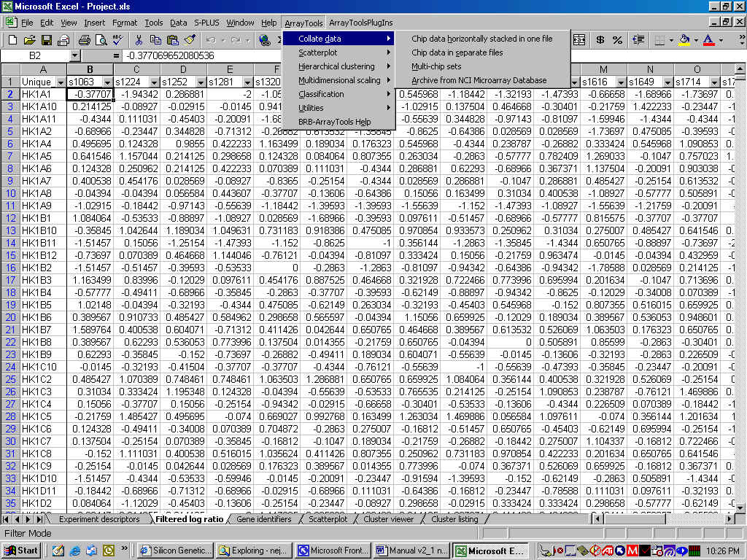Expand the Font Color dropdown arrow
Image resolution: width=747 pixels, height=560 pixels.
click(x=719, y=40)
